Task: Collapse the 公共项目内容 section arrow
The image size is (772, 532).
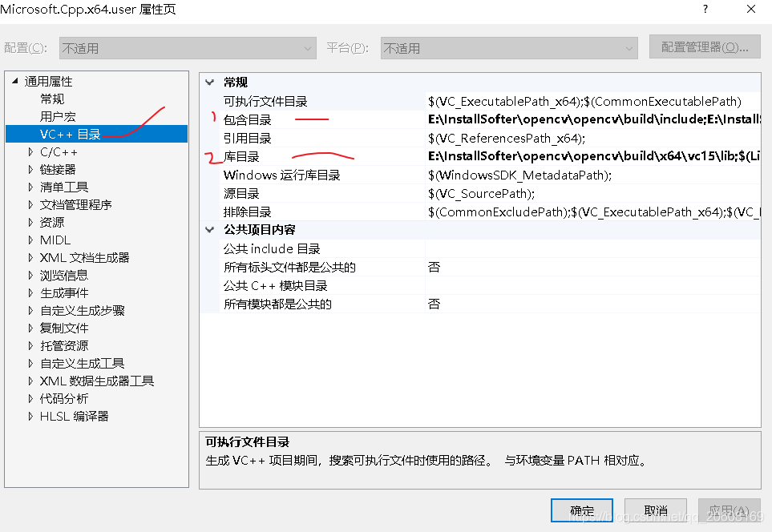Action: (x=209, y=230)
